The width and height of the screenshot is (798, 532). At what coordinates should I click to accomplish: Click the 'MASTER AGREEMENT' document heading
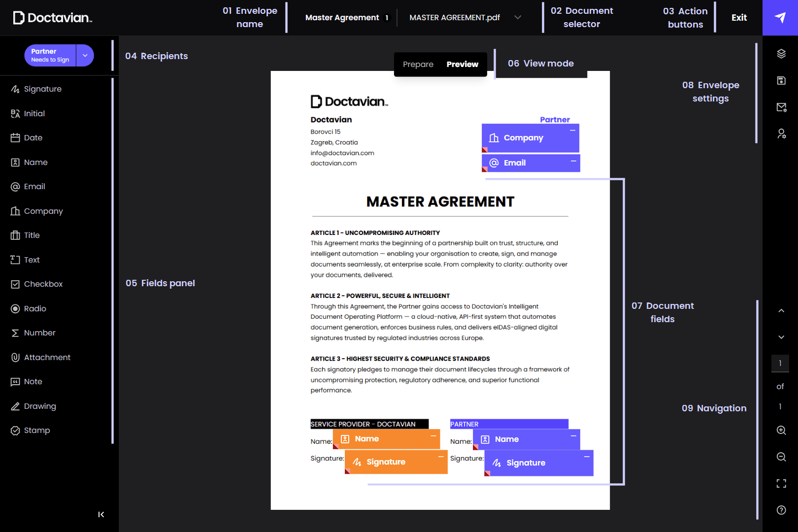[x=440, y=202]
